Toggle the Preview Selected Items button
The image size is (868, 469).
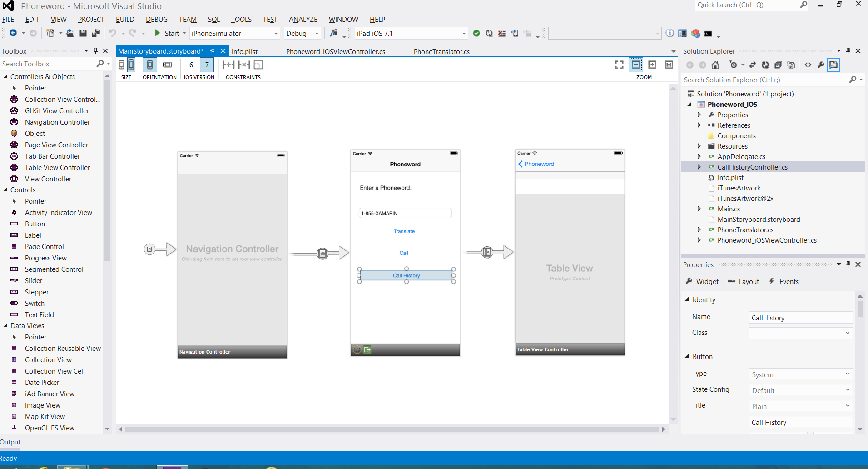[x=833, y=65]
